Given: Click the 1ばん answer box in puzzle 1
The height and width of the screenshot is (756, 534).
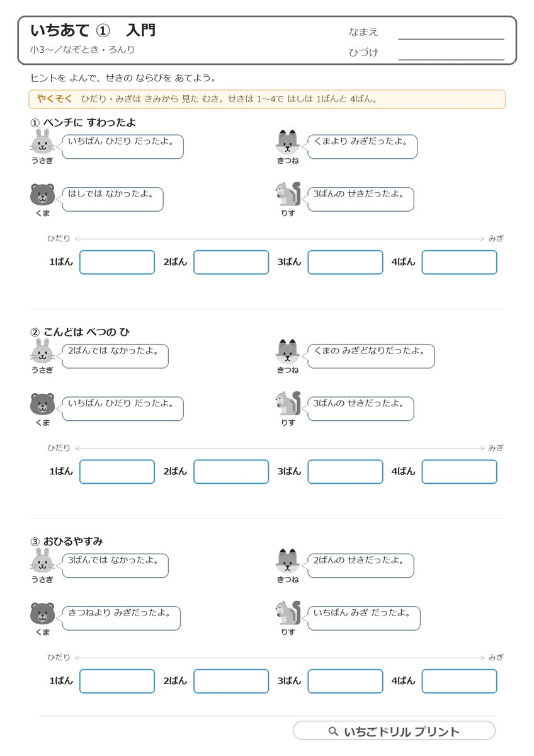Looking at the screenshot, I should 117,262.
